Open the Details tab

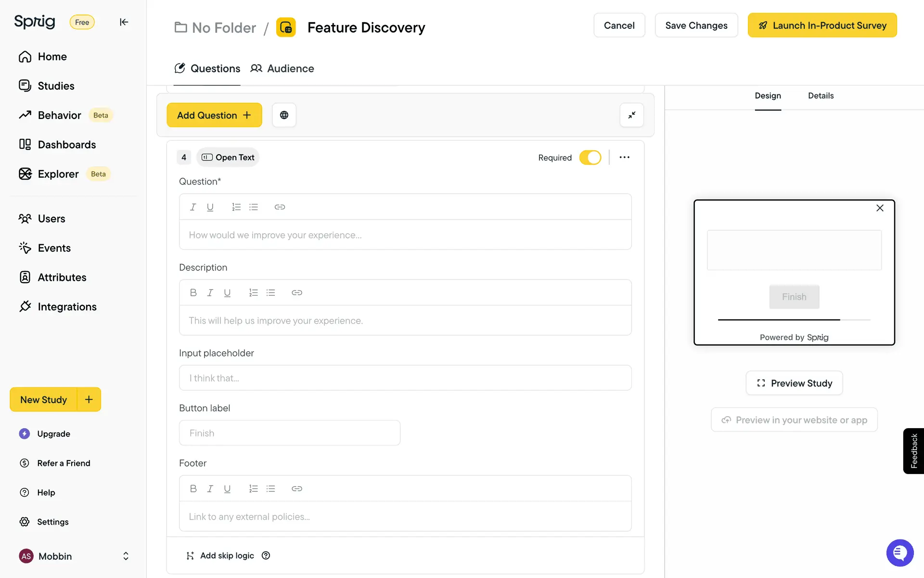[x=821, y=96]
